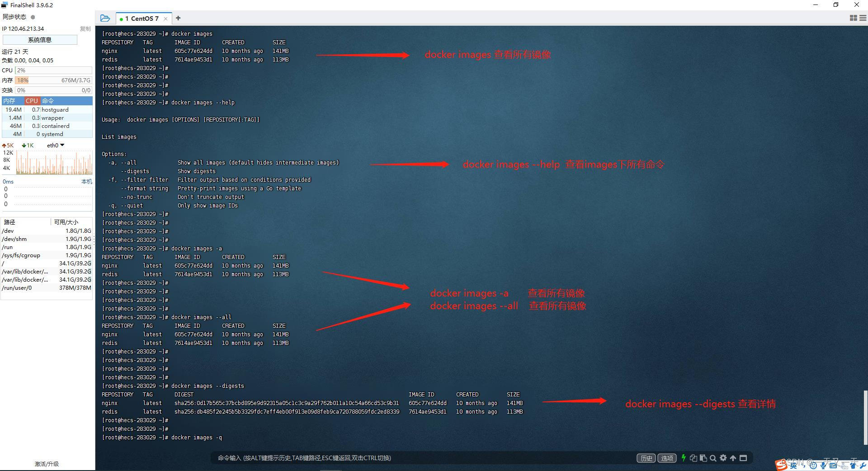Click 复制 to copy the server IP
The image size is (868, 471).
(85, 28)
